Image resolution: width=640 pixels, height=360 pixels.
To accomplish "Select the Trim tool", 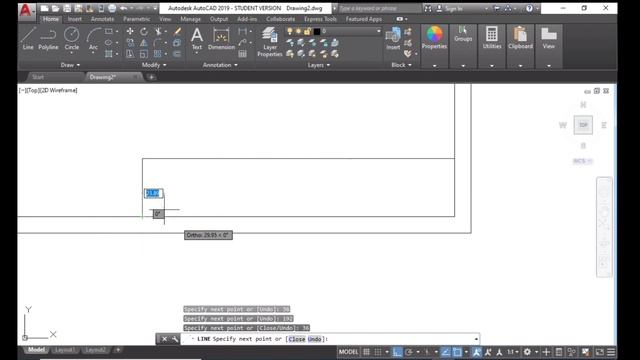I will pos(158,31).
